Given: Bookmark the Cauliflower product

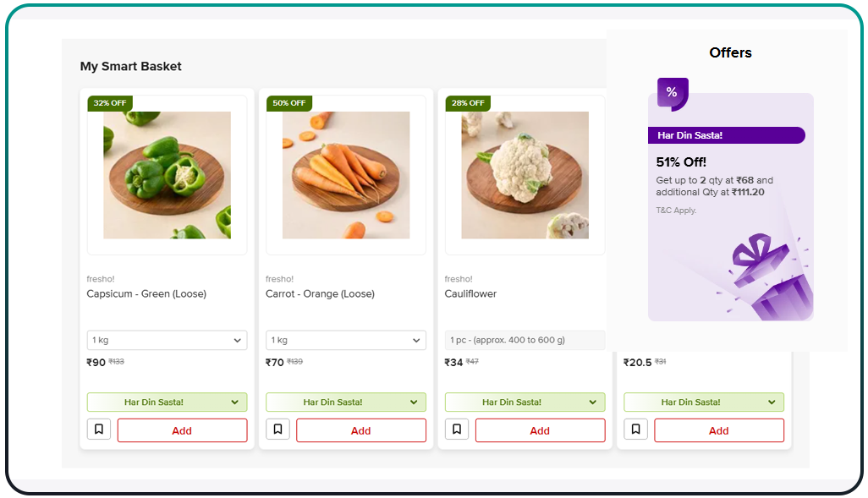Looking at the screenshot, I should point(457,430).
